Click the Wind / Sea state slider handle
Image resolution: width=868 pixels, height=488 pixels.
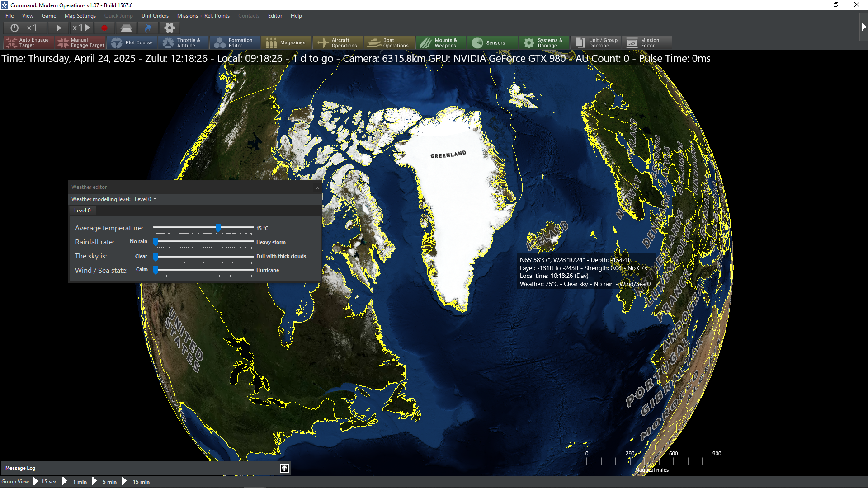[x=156, y=270]
